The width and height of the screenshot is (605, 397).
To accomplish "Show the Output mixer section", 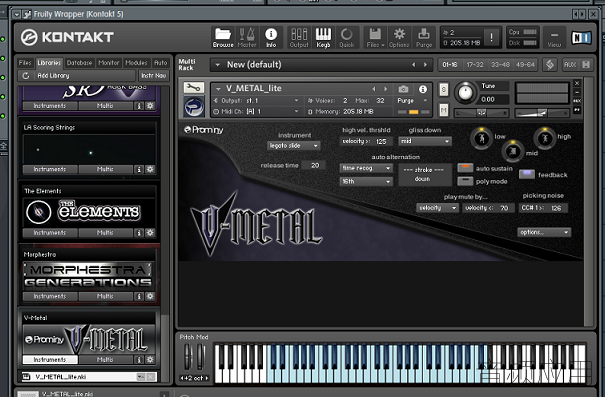I will coord(299,37).
